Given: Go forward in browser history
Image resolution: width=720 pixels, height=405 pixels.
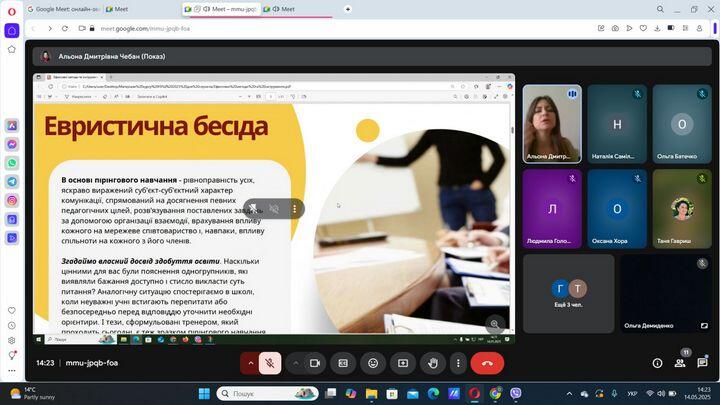Looking at the screenshot, I should click(50, 28).
